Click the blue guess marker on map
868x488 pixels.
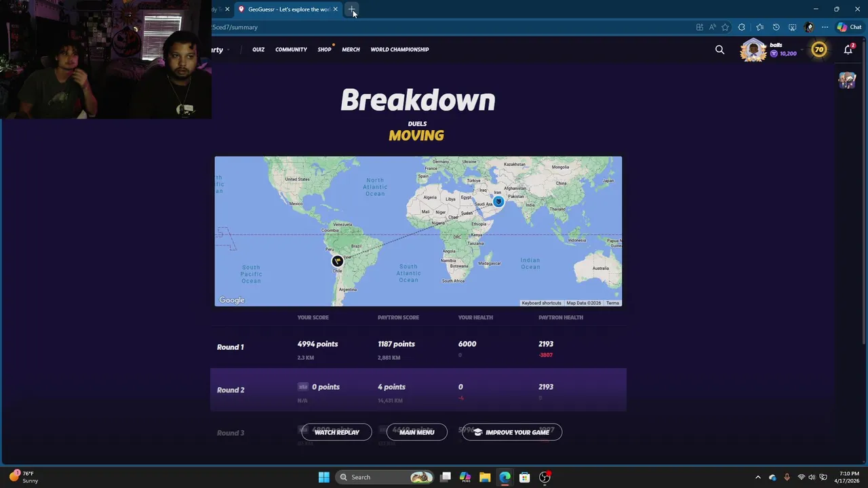498,201
